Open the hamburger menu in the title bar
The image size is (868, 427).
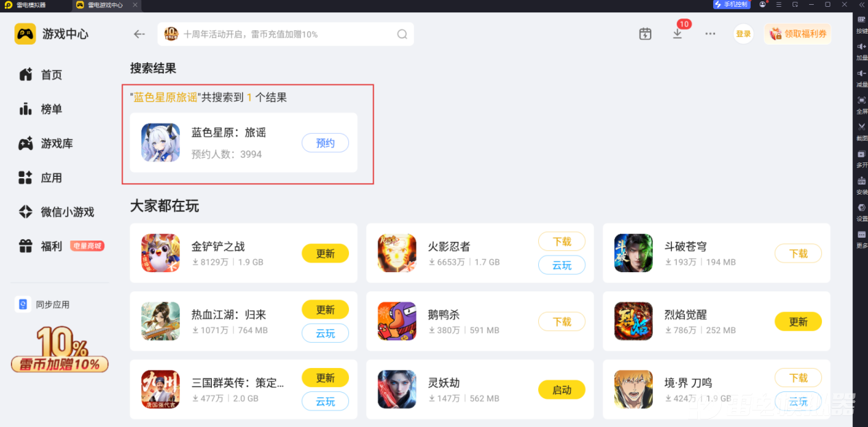(x=778, y=4)
